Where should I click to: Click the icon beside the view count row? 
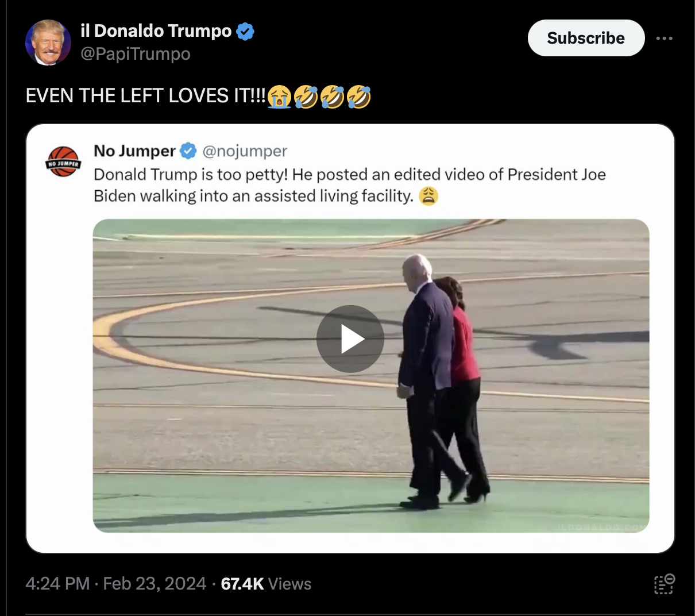(664, 584)
